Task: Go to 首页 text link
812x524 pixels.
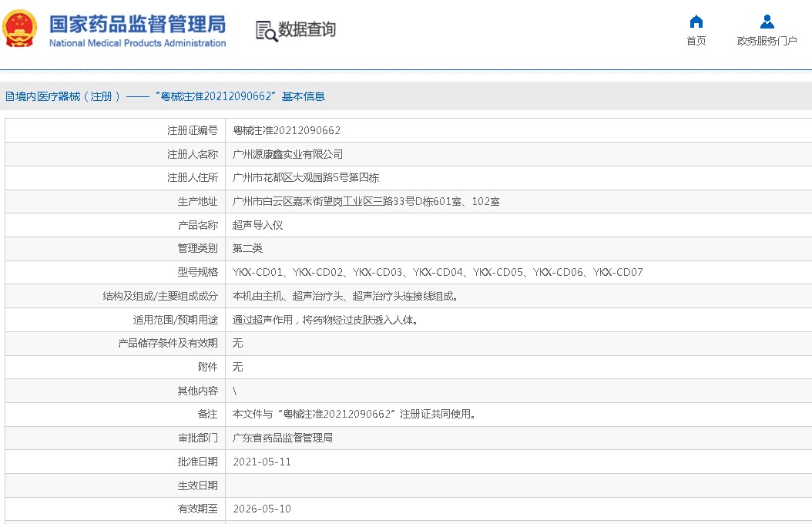Action: point(696,41)
